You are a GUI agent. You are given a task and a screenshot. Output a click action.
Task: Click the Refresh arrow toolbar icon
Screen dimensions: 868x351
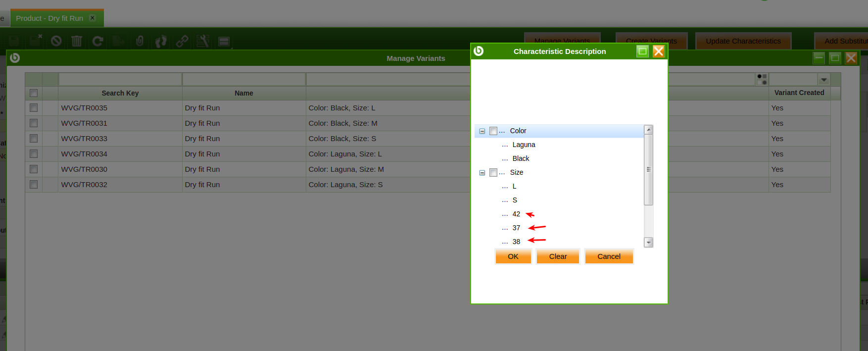pos(97,41)
